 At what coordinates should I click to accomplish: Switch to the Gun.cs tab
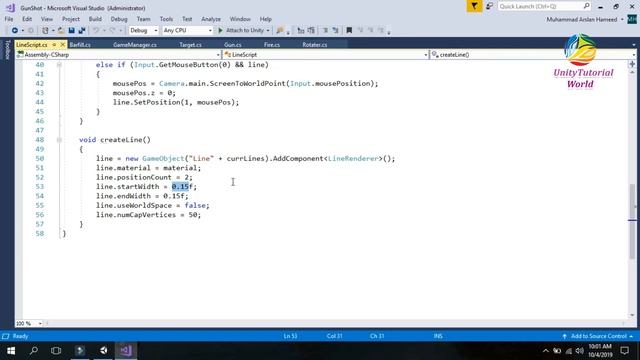(x=233, y=45)
